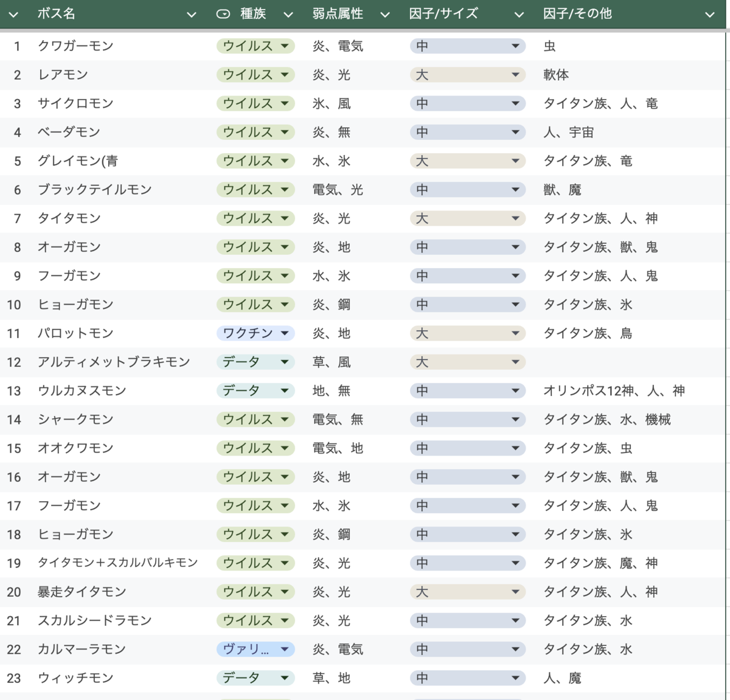The image size is (730, 700).
Task: Select the 因子/サイズ column header label
Action: tap(443, 13)
